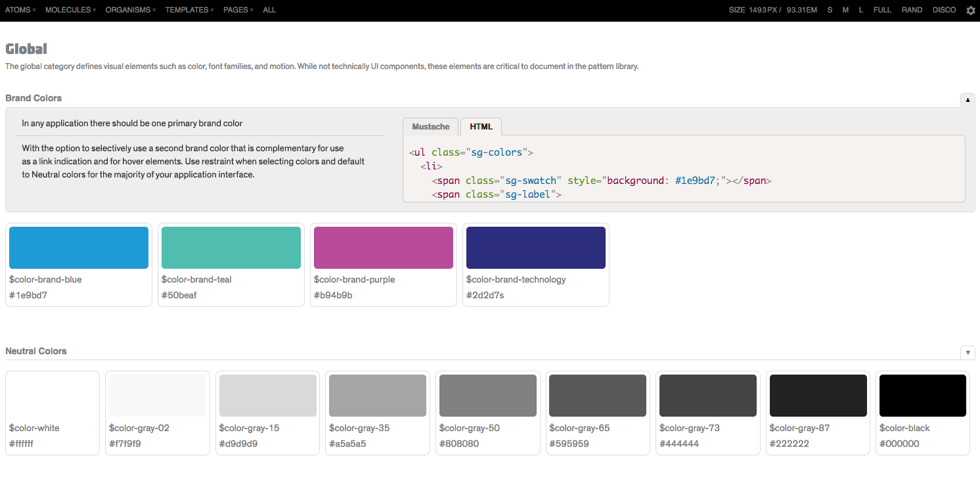Click the $color-gray-65 label
Image resolution: width=980 pixels, height=485 pixels.
tap(579, 428)
